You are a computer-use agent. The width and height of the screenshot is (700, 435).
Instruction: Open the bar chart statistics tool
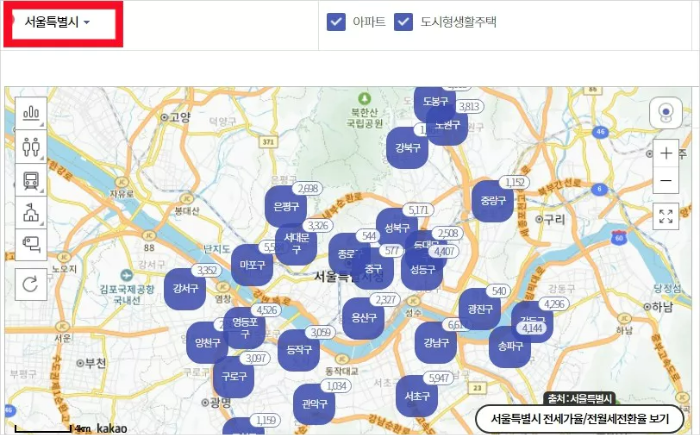click(x=31, y=113)
